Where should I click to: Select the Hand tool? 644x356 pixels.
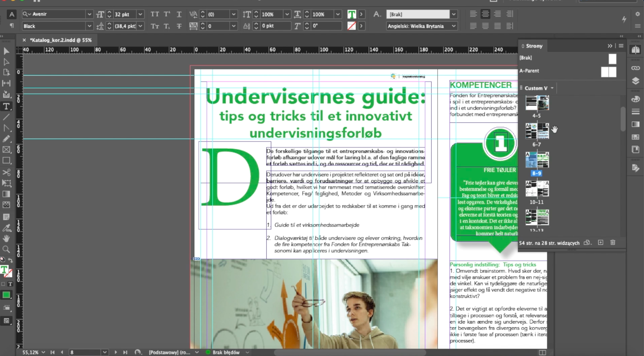pos(6,238)
